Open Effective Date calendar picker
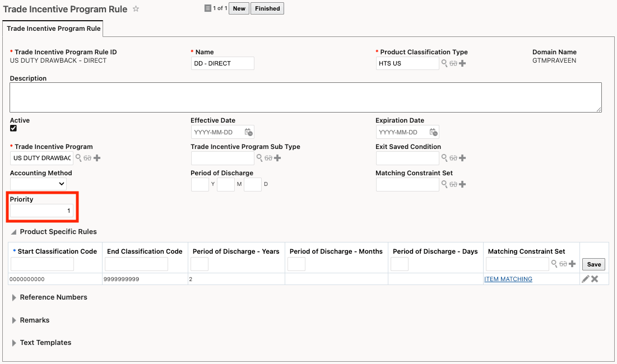 pos(248,132)
